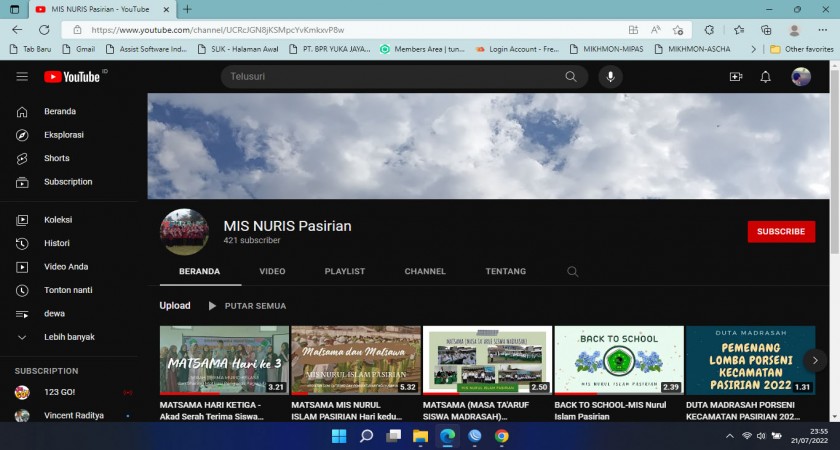Open the YouTube hamburger guide menu

click(22, 77)
